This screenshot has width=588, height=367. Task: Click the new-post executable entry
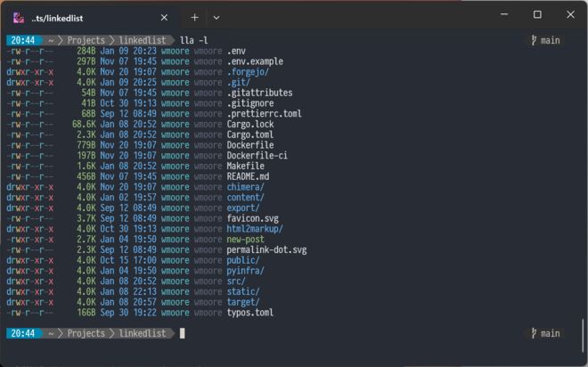point(245,239)
